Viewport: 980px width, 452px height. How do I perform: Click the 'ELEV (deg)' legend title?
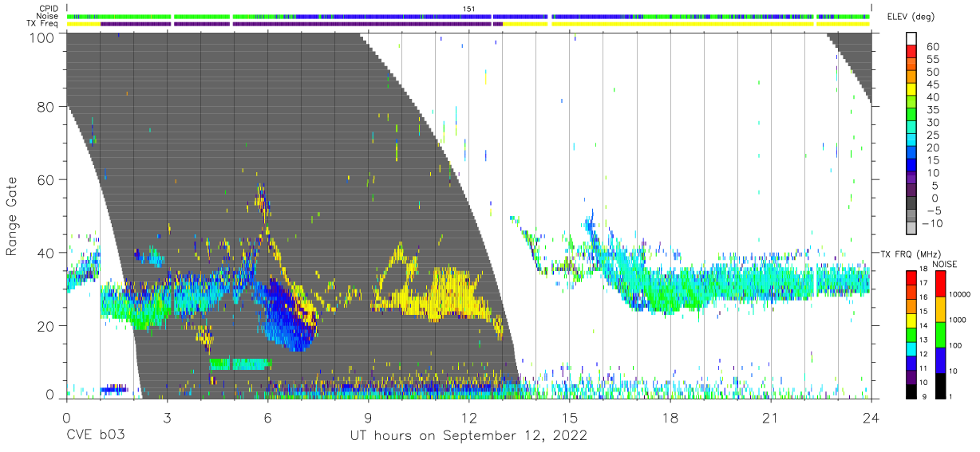pyautogui.click(x=911, y=17)
